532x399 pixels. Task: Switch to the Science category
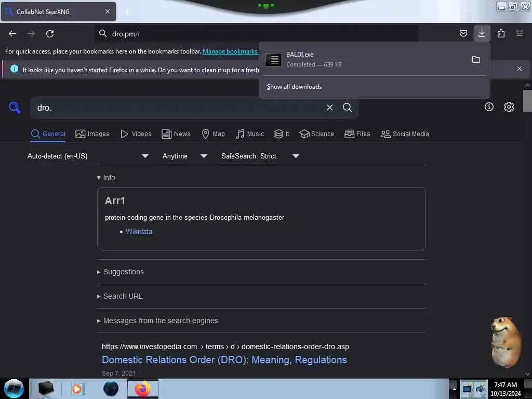click(316, 134)
